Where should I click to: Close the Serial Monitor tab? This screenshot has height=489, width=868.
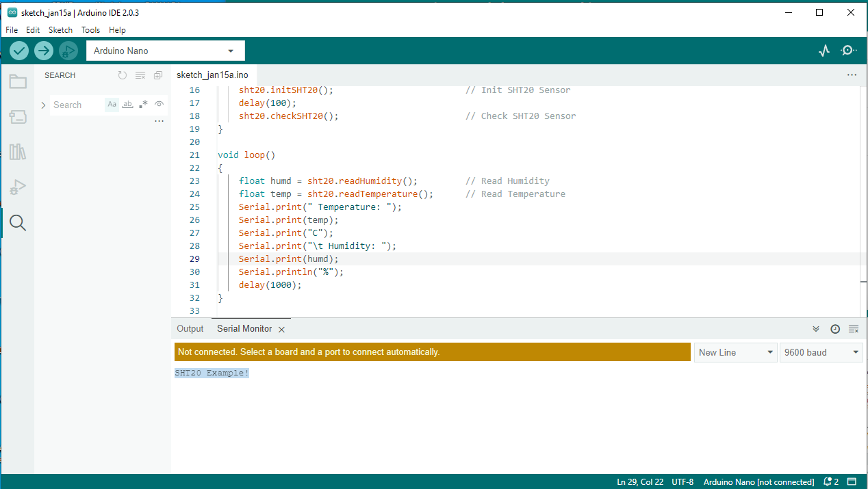pos(281,330)
